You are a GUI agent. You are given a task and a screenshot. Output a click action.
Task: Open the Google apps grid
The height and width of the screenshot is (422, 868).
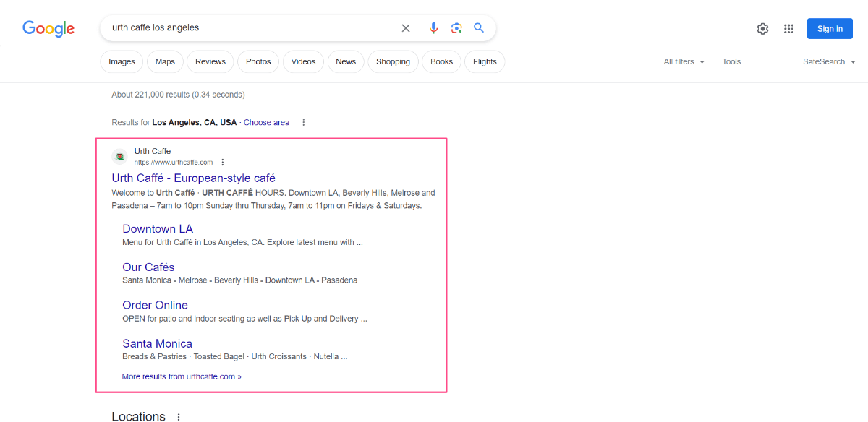pos(789,29)
